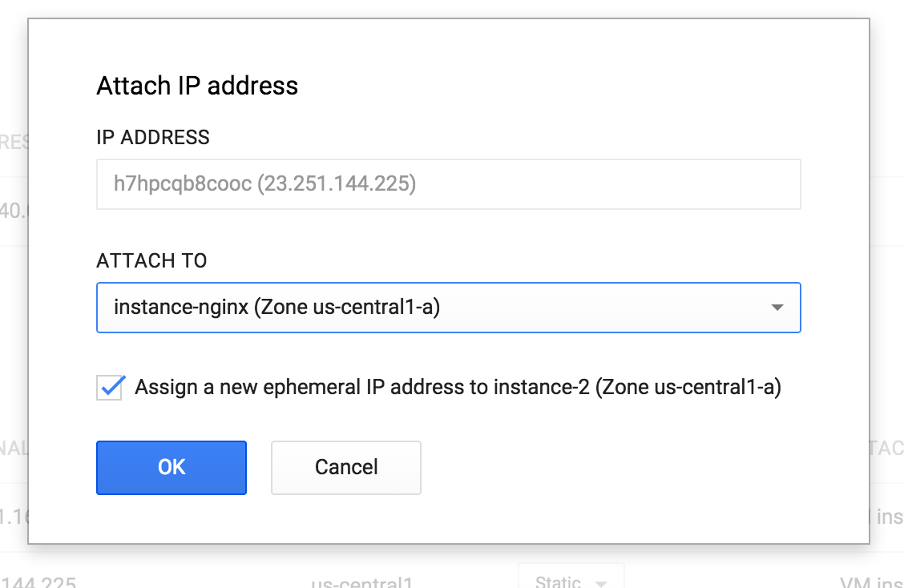Screen dimensions: 904x588
Task: Click the 'h7hpcqb8cooc (23.251.144.225)' text
Action: pos(264,183)
